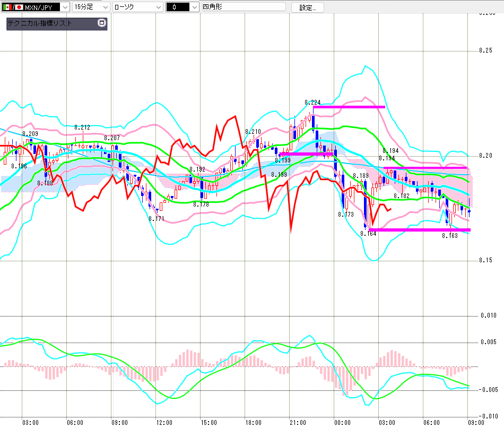
Task: Click the 12:00 time axis label
Action: click(x=164, y=422)
